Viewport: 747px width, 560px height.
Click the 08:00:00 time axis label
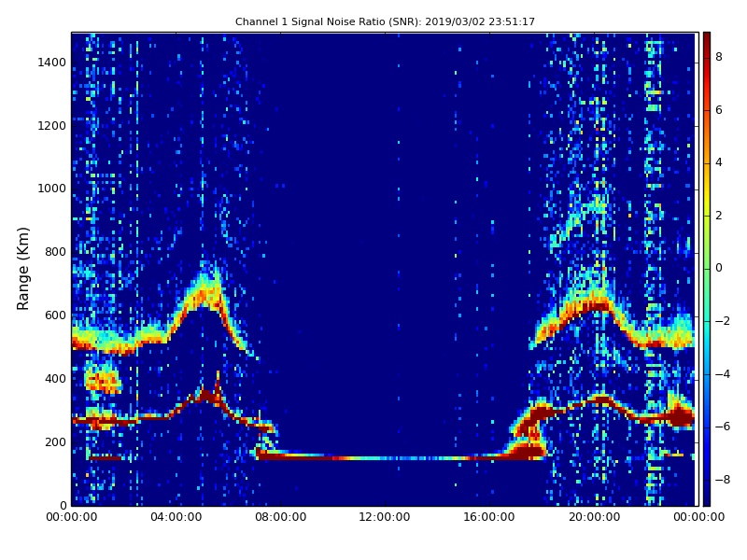click(x=281, y=517)
